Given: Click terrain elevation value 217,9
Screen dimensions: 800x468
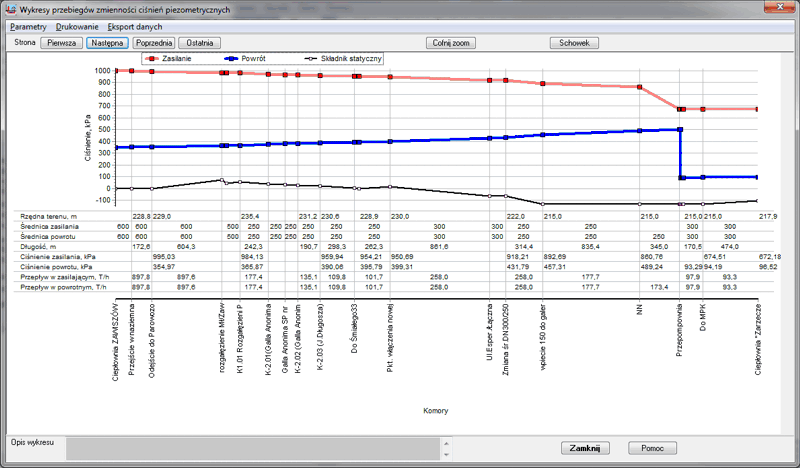Looking at the screenshot, I should click(x=768, y=216).
